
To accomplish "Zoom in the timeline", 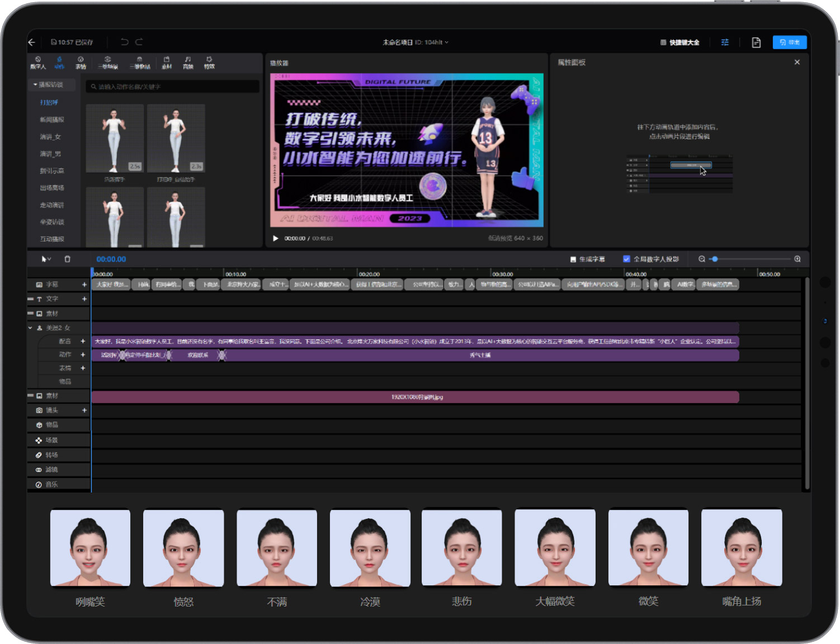I will 797,259.
